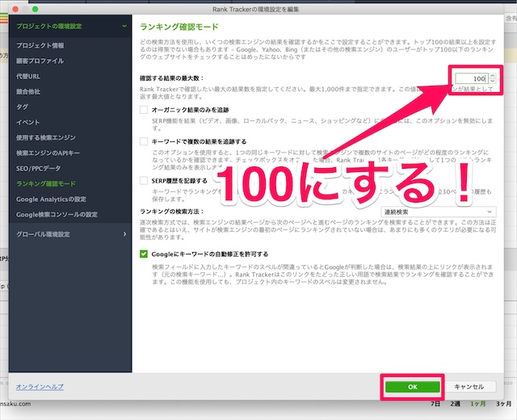Screen dimensions: 517x420
Task: Select the 7日 range in the background window
Action: tap(435, 404)
